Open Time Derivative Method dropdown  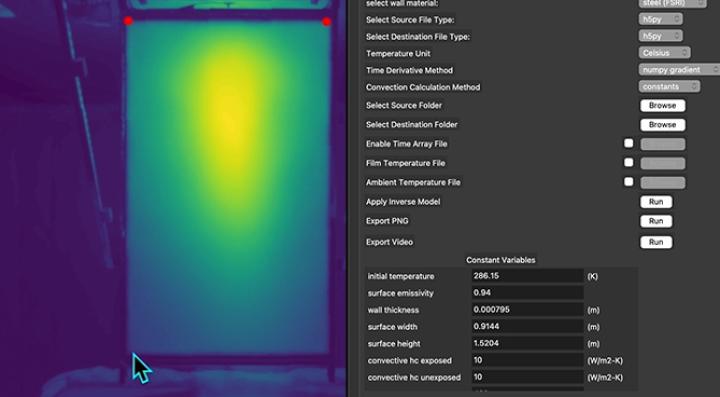(x=679, y=70)
